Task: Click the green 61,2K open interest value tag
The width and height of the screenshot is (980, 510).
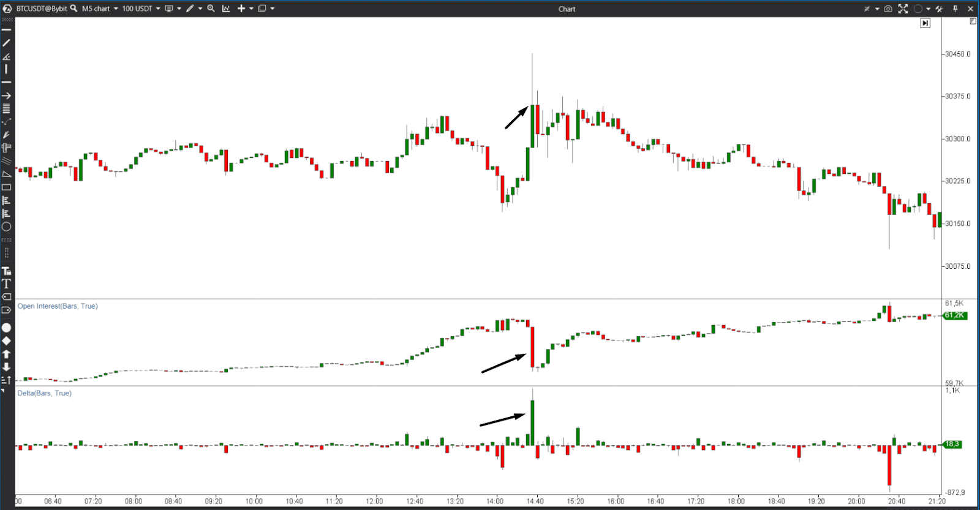Action: [x=954, y=315]
